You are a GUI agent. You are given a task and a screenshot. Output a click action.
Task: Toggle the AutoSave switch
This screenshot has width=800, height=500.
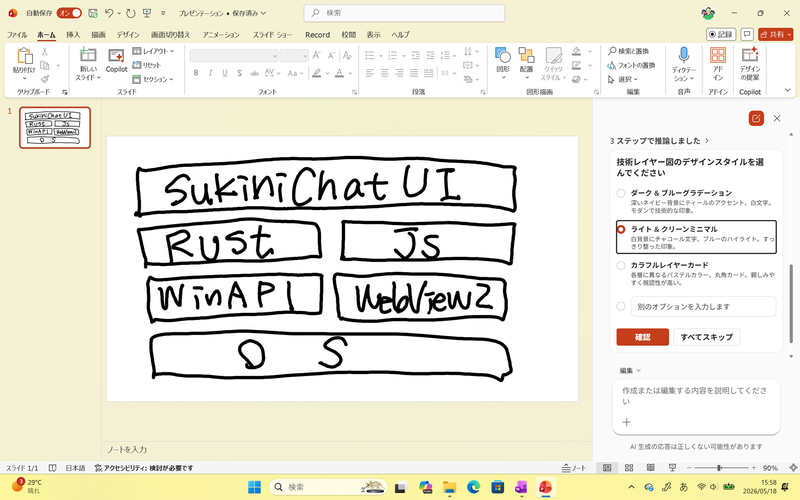(x=69, y=13)
